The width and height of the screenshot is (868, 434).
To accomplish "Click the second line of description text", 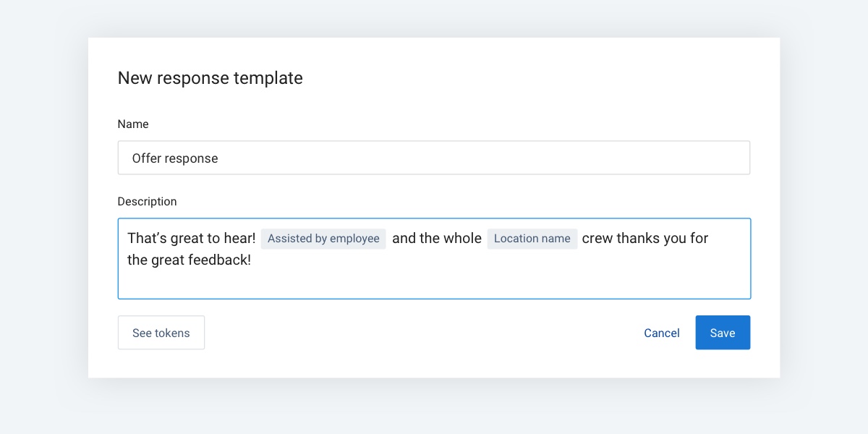I will [188, 259].
